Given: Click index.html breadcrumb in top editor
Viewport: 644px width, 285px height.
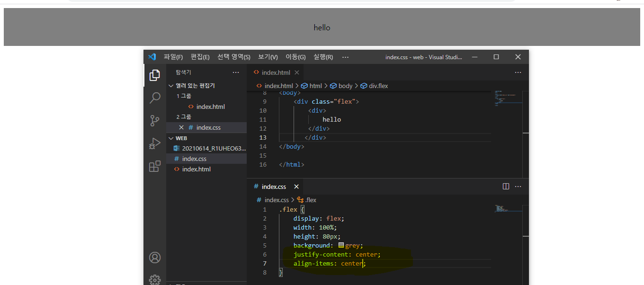Looking at the screenshot, I should tap(275, 86).
